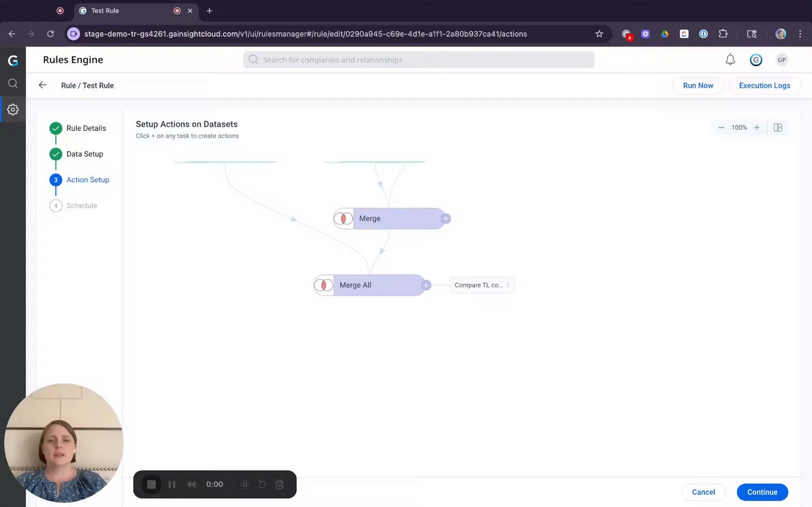Screen dimensions: 812x507
Task: Click the recorder rewind icon
Action: tap(191, 484)
